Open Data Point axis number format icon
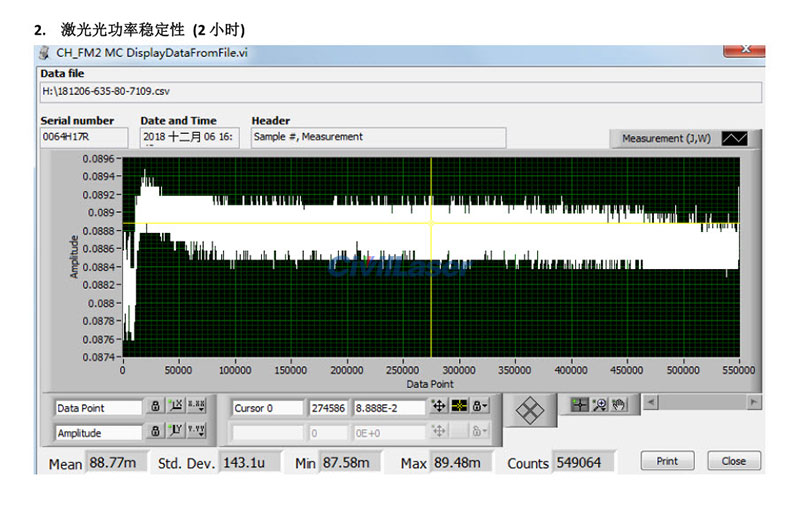 pos(198,407)
